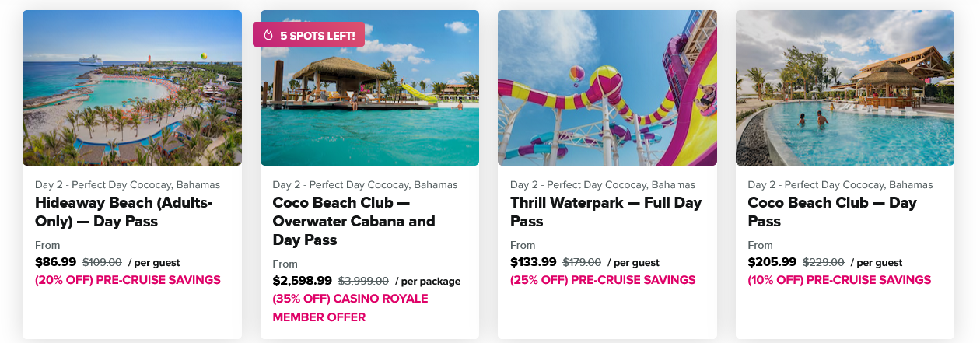The image size is (980, 343).
Task: Select Hideaway Beach (Adults-Only) — Day Pass title
Action: pyautogui.click(x=124, y=212)
